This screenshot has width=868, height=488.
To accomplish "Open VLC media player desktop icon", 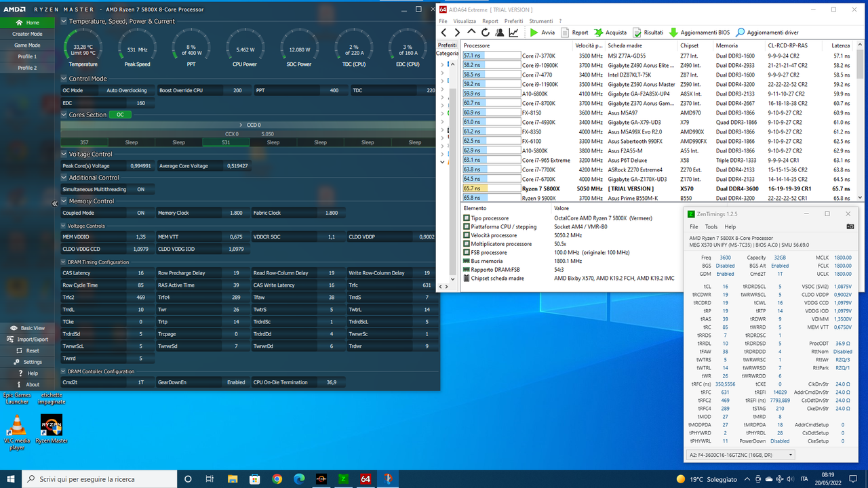I will pyautogui.click(x=17, y=432).
